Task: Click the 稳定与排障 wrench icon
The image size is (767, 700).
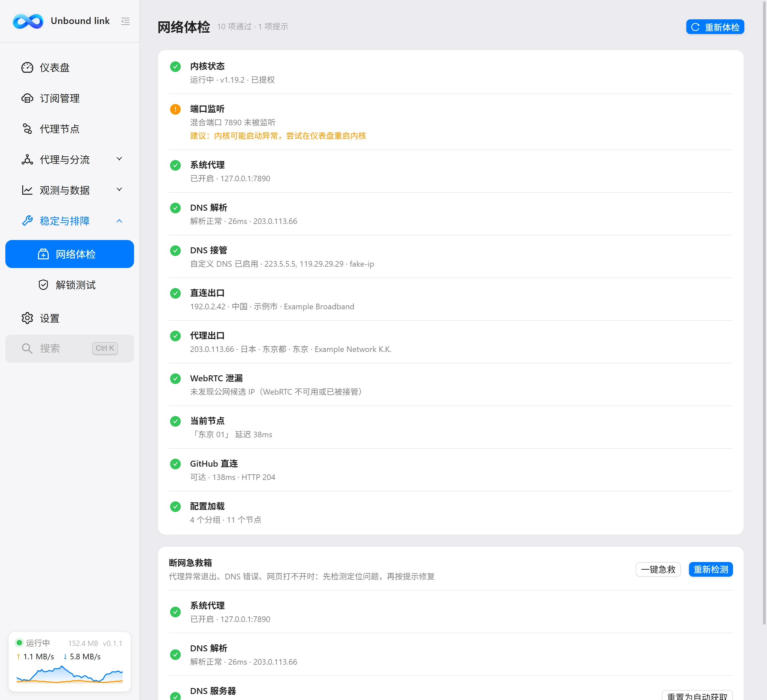Action: click(x=27, y=221)
